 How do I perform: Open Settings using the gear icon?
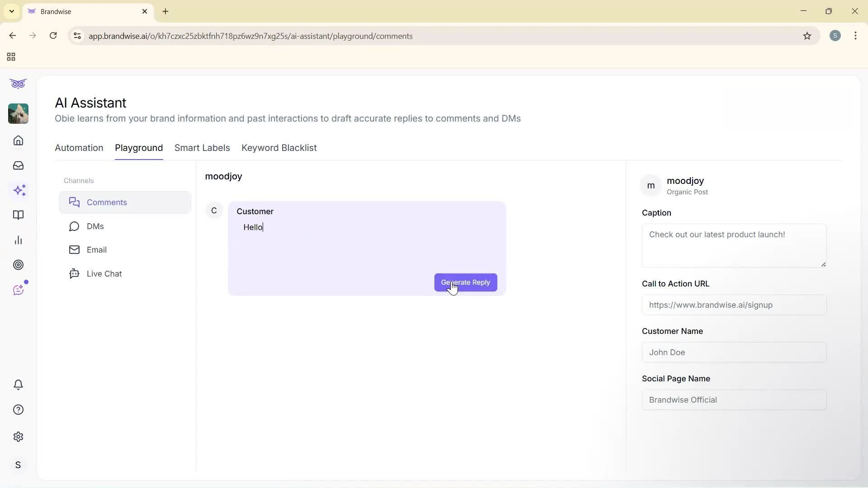click(x=18, y=436)
